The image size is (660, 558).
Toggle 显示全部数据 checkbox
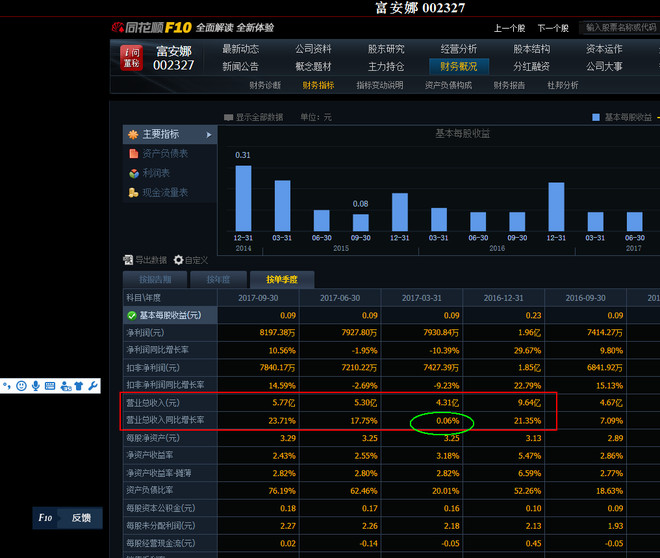click(229, 117)
